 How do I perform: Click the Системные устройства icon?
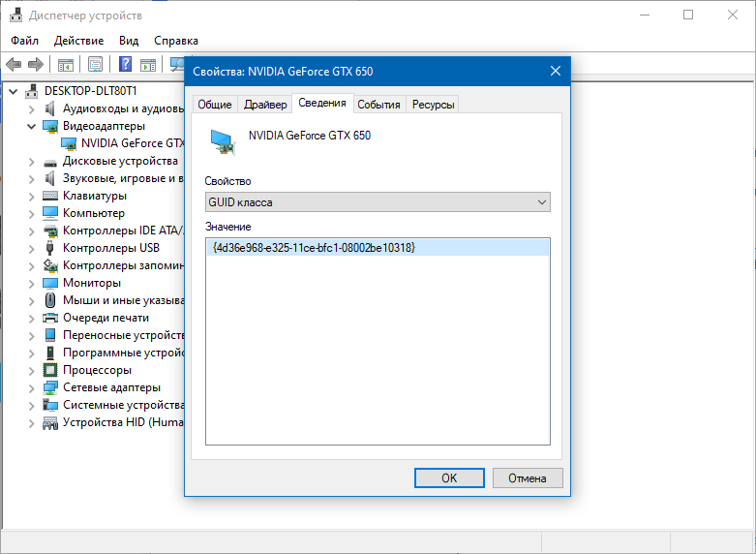[x=50, y=405]
